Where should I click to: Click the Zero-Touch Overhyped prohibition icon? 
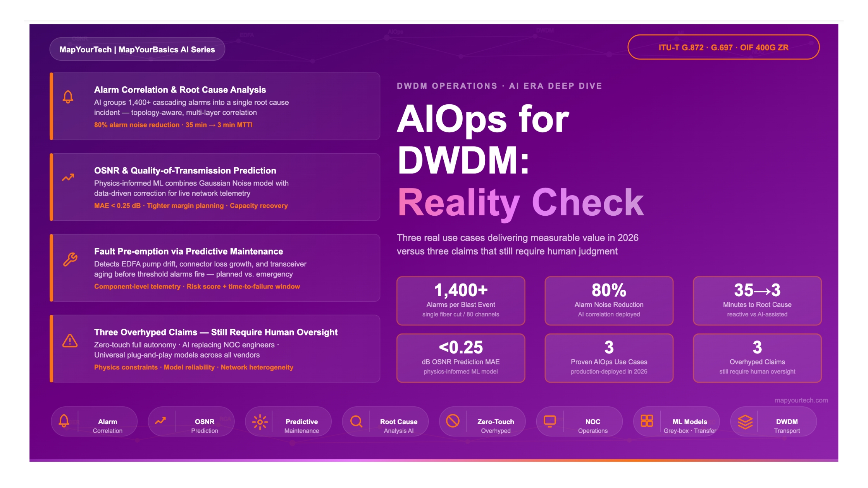click(453, 421)
